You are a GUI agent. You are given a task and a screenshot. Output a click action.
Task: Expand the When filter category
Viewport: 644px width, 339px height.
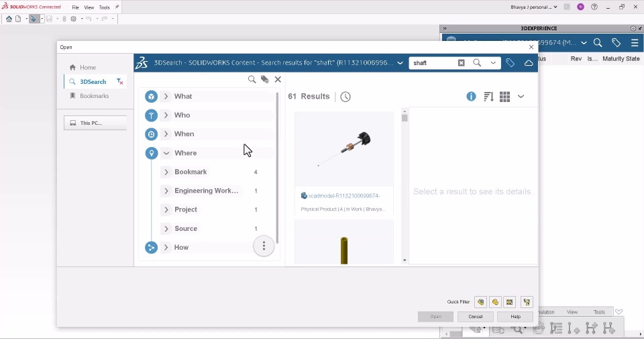[166, 134]
